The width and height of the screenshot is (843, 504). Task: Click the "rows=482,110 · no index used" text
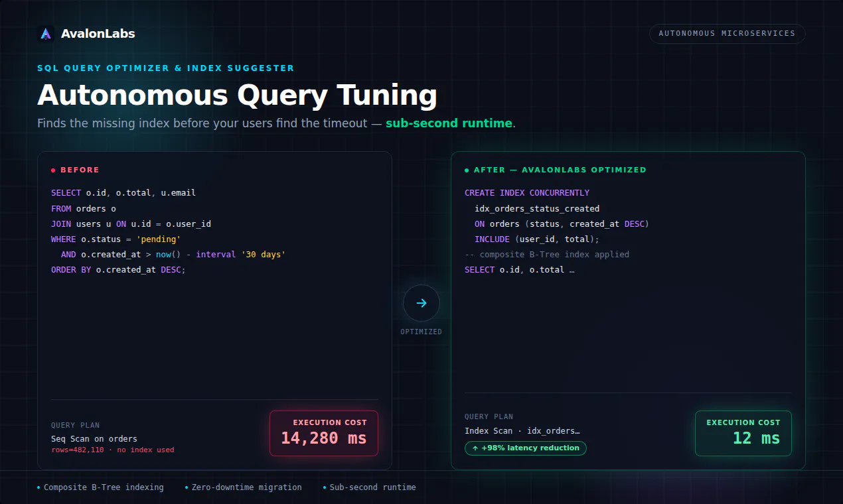pos(113,450)
